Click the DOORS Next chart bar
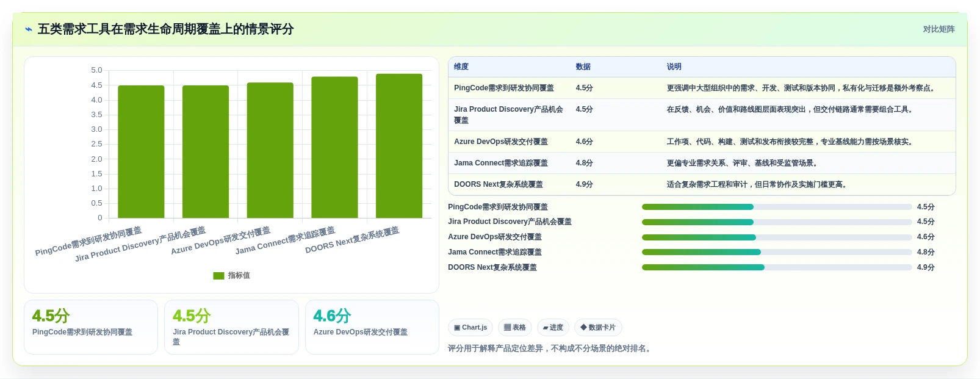The image size is (980, 379). [399, 146]
